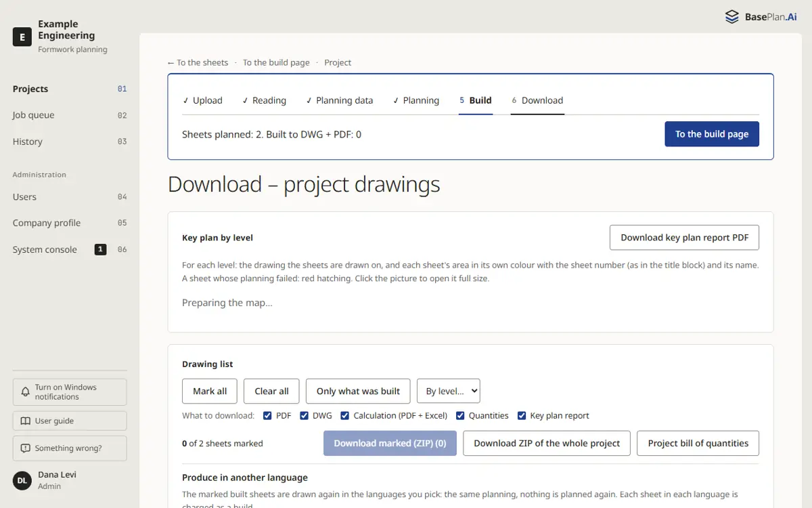
Task: Toggle the DWG checkbox
Action: click(304, 416)
